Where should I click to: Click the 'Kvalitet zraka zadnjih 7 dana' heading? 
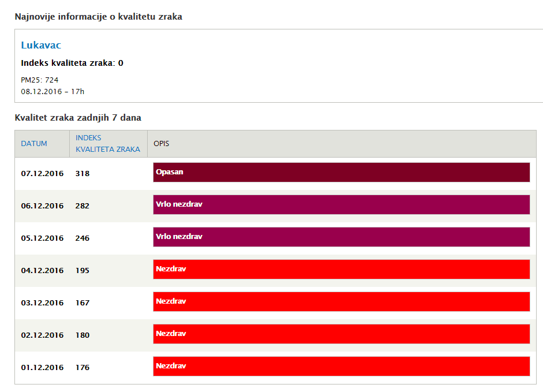pyautogui.click(x=78, y=118)
